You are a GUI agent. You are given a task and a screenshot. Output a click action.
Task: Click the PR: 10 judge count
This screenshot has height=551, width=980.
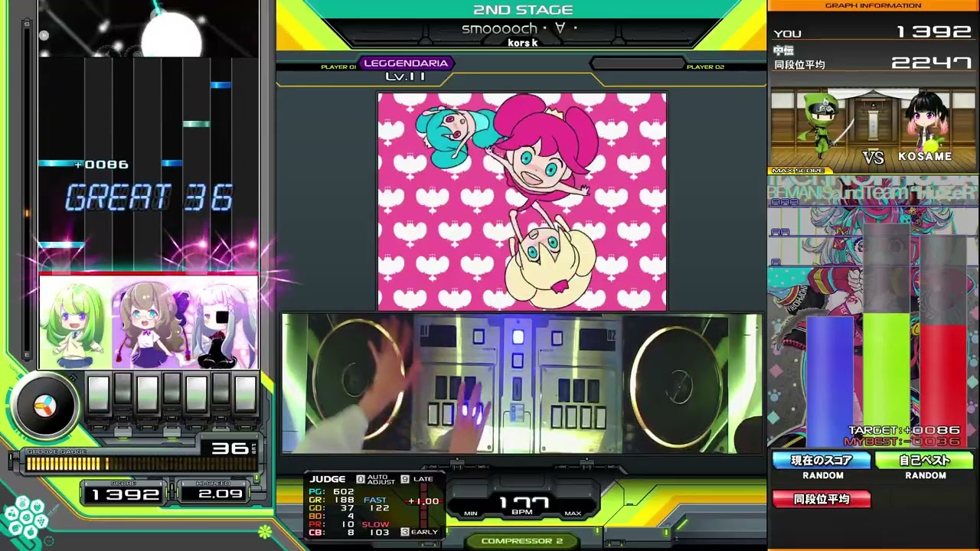[332, 525]
